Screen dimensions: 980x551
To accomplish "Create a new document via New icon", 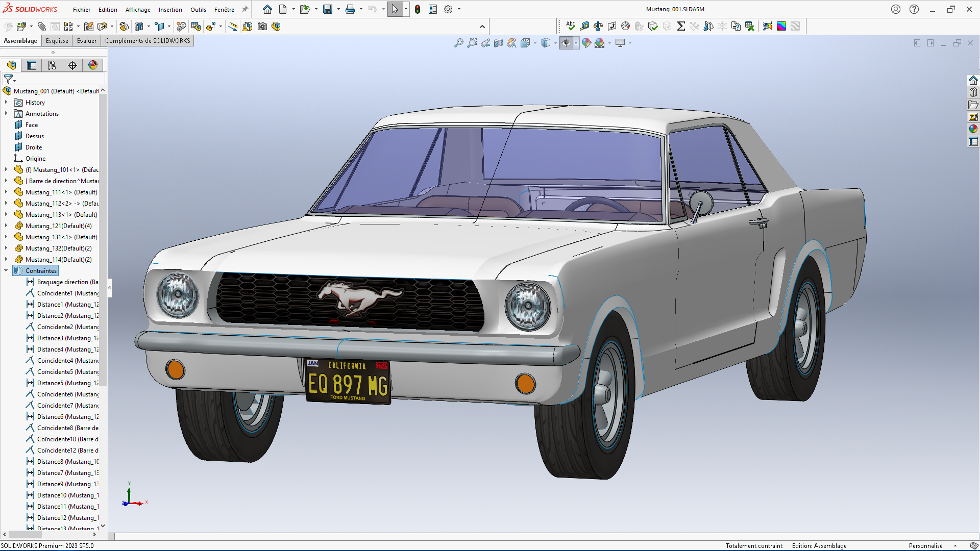I will pos(283,9).
